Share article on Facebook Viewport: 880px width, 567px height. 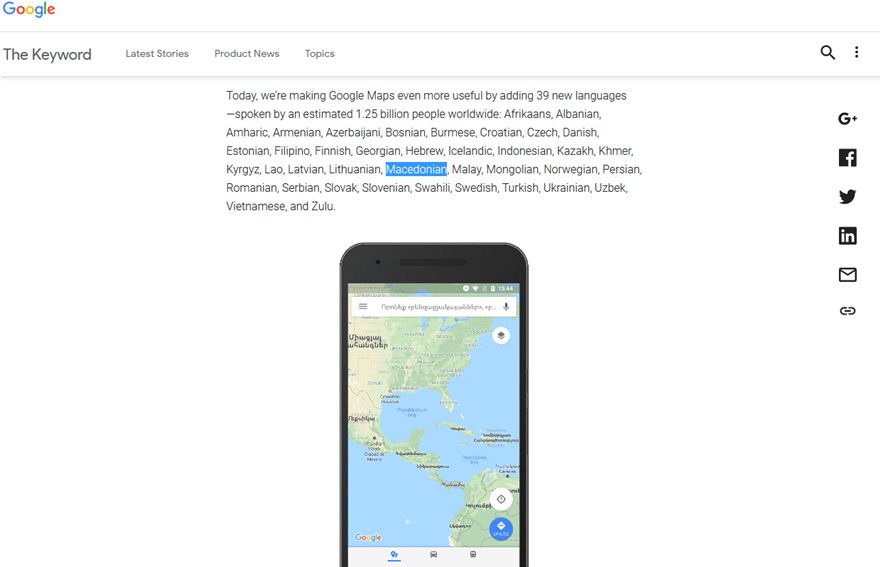pyautogui.click(x=847, y=158)
